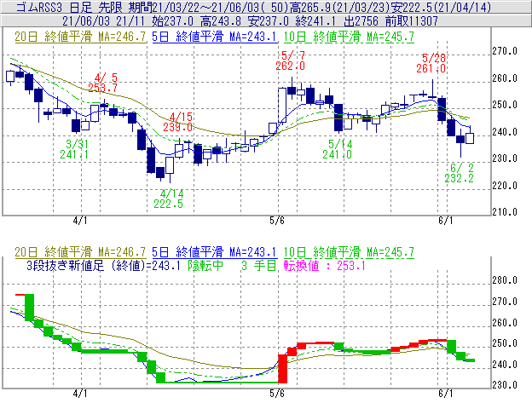Select the lower chart '10日 終値平滑 MA=245.7' legend

pyautogui.click(x=349, y=252)
